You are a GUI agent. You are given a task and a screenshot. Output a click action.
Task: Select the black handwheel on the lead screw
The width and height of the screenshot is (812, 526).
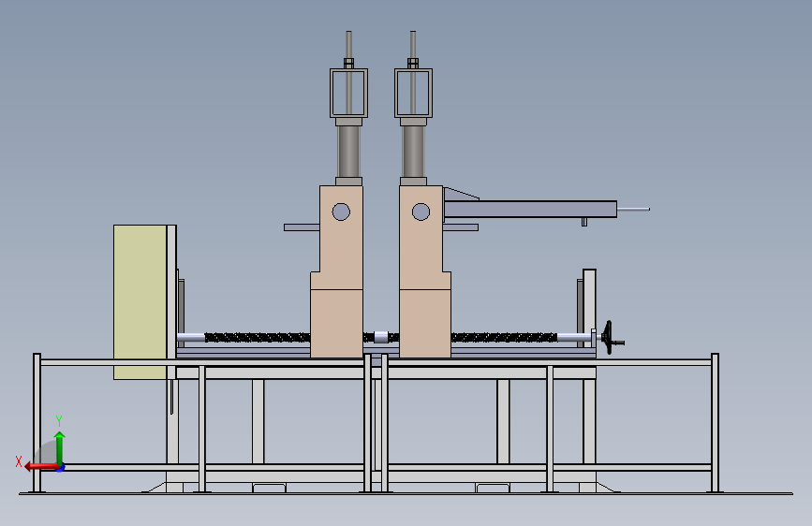coord(610,338)
